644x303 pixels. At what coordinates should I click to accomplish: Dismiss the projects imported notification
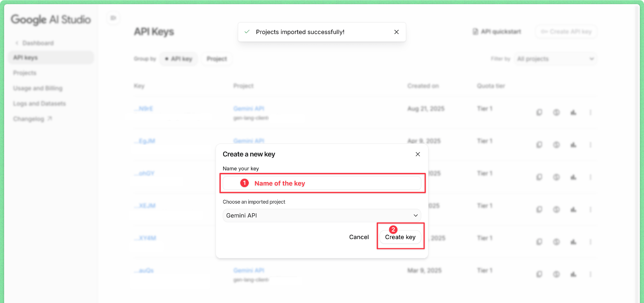(396, 32)
